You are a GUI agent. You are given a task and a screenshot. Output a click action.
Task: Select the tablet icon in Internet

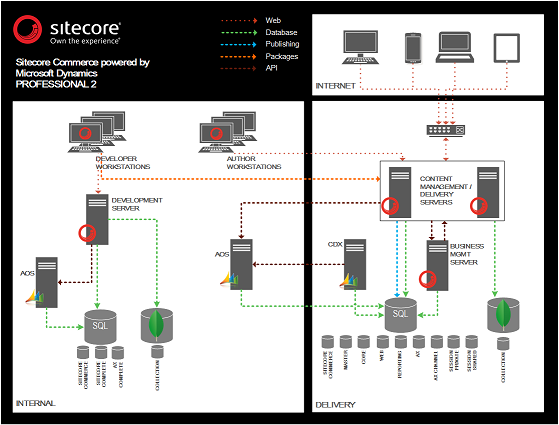pos(507,48)
